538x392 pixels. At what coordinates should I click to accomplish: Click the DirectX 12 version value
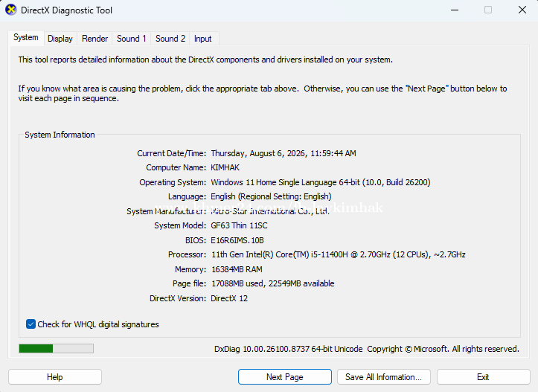coord(229,298)
